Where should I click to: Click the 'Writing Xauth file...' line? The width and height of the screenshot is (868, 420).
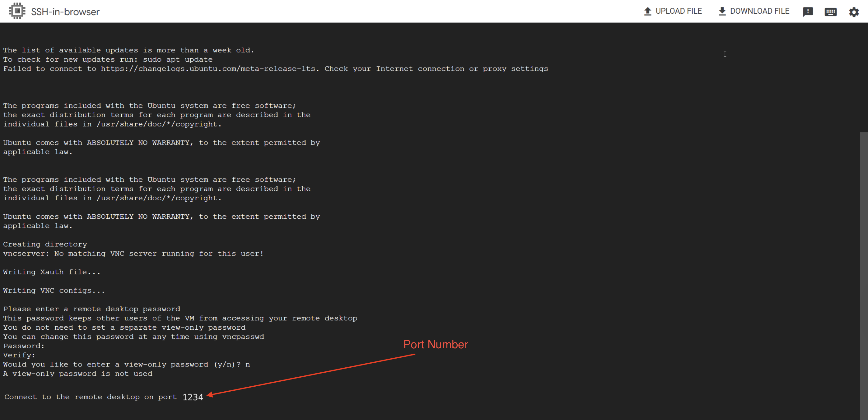(52, 272)
